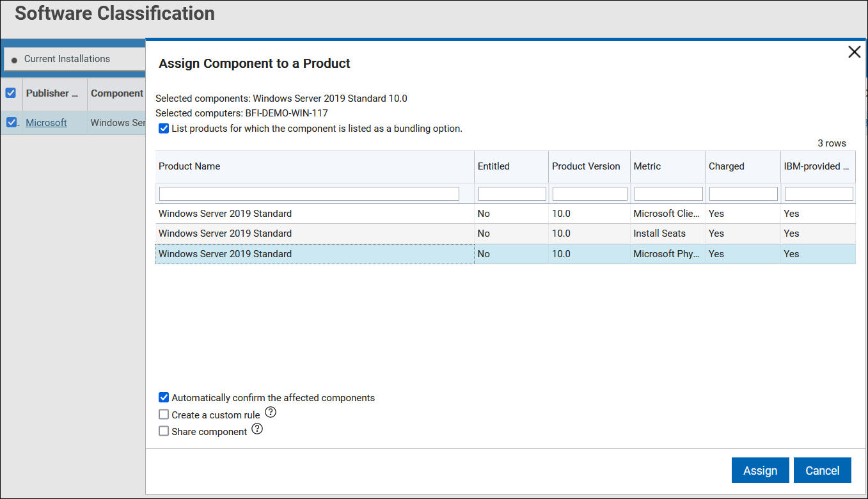Select the Microsoft Phy... metric product row
This screenshot has width=868, height=499.
[x=505, y=254]
